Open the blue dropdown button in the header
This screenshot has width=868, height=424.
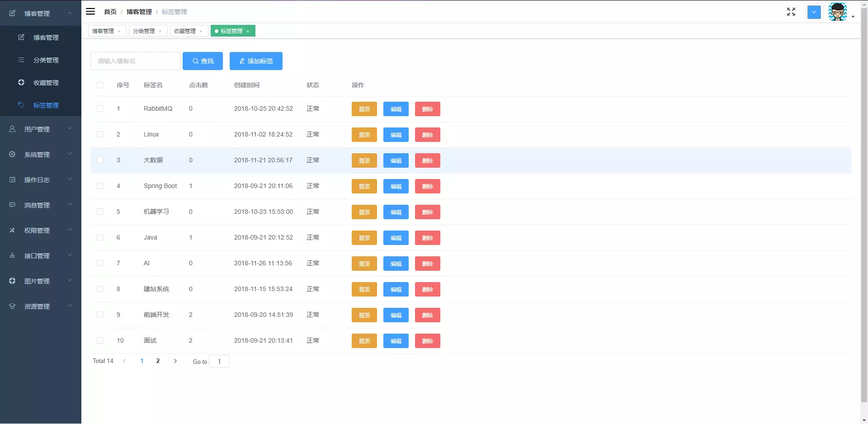[814, 12]
